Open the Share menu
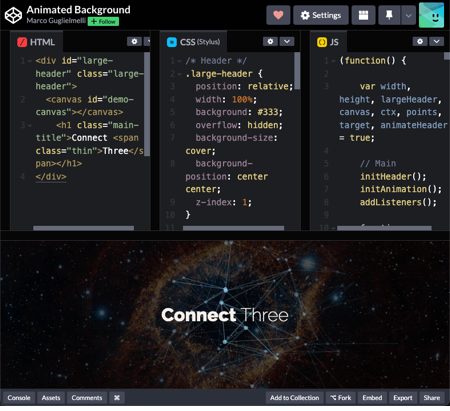This screenshot has width=450, height=411. pyautogui.click(x=432, y=398)
